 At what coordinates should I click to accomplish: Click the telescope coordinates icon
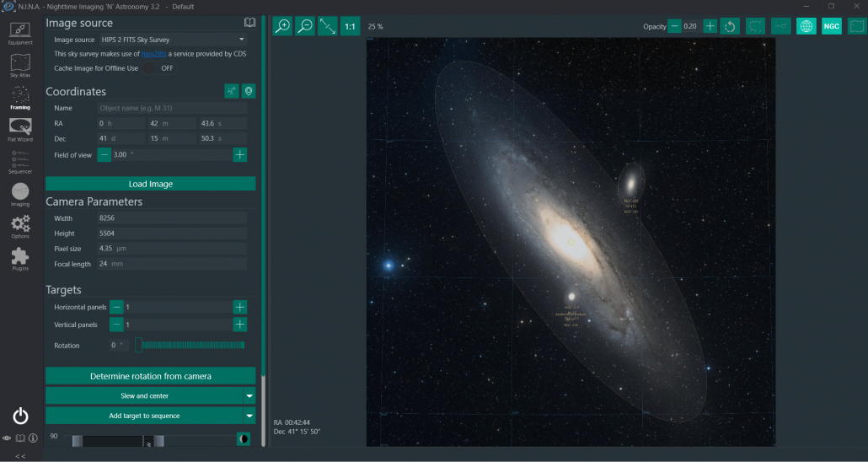[x=232, y=91]
